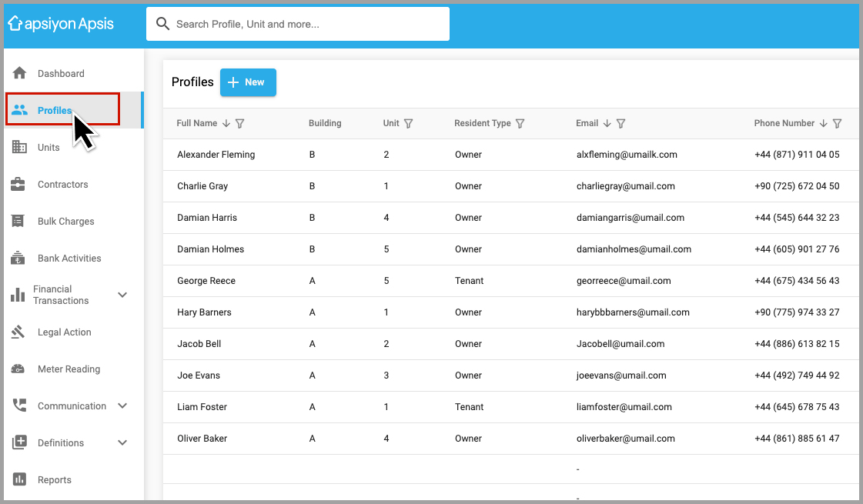
Task: Click the Bulk Charges receipt icon
Action: 18,221
